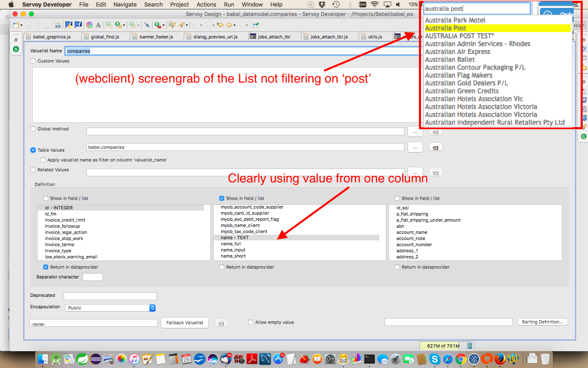Click the small icon button next to Fallback Valuelist

pyautogui.click(x=221, y=323)
